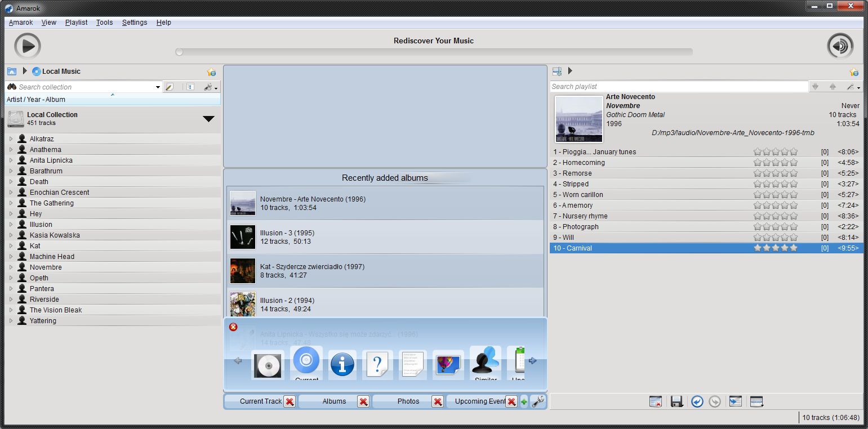868x429 pixels.
Task: Remove the Photos applet
Action: coord(438,401)
